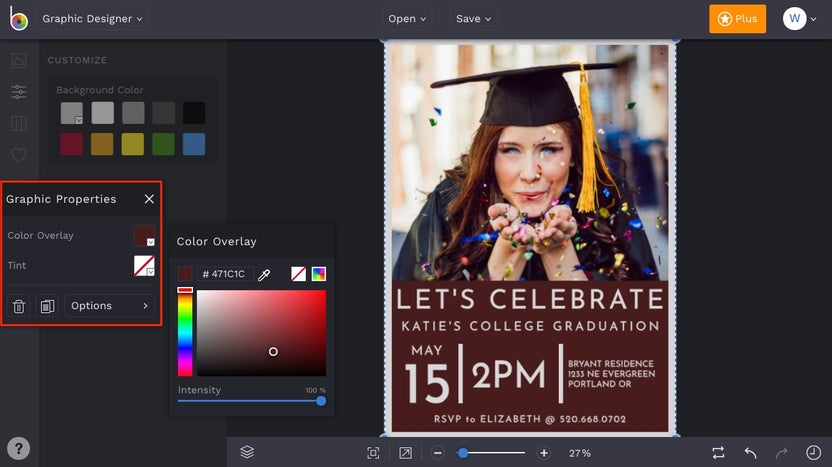This screenshot has width=832, height=467.
Task: Open the Save menu
Action: point(473,19)
